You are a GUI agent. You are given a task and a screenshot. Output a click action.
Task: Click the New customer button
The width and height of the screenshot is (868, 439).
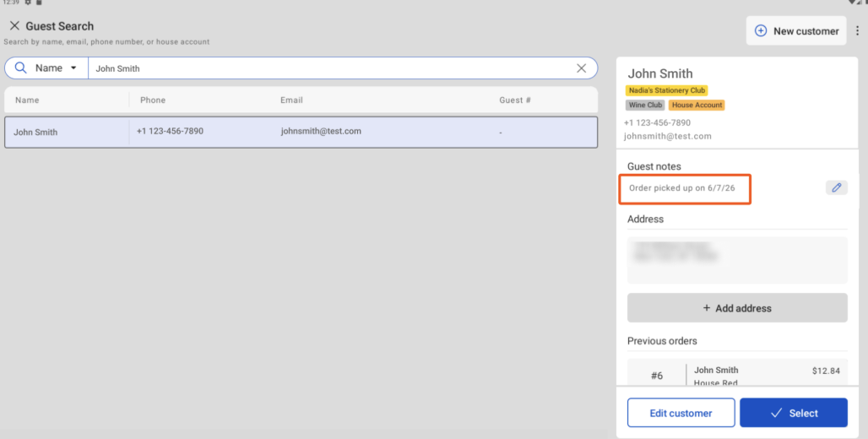[x=796, y=31]
